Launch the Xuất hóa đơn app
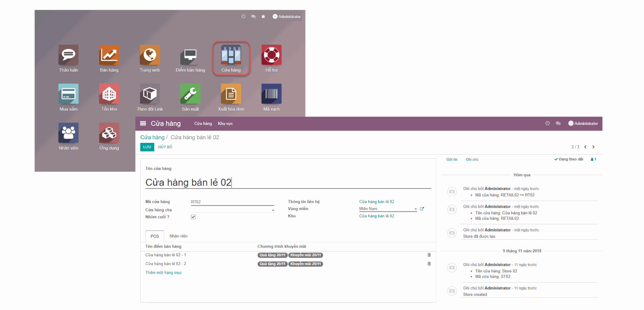644x310 pixels. 231,94
